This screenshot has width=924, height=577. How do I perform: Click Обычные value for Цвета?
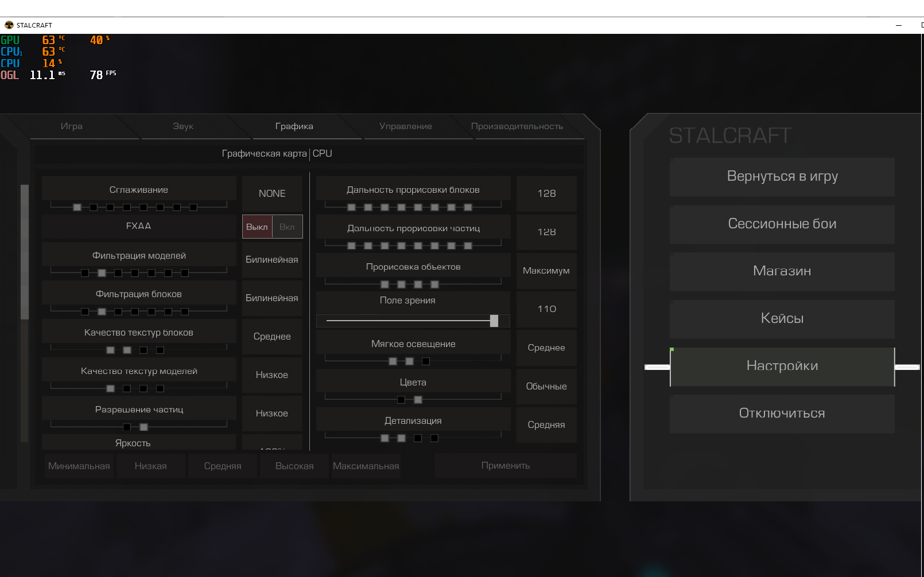tap(546, 387)
